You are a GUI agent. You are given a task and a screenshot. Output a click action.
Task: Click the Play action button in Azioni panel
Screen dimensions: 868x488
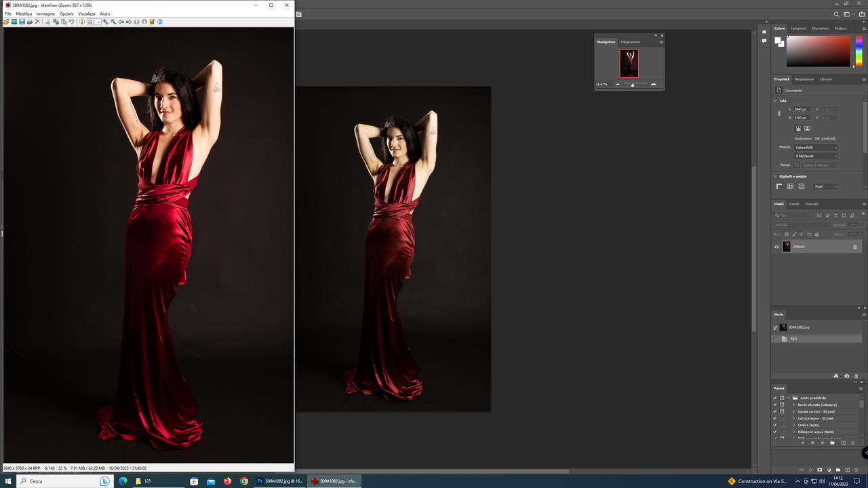(x=823, y=443)
